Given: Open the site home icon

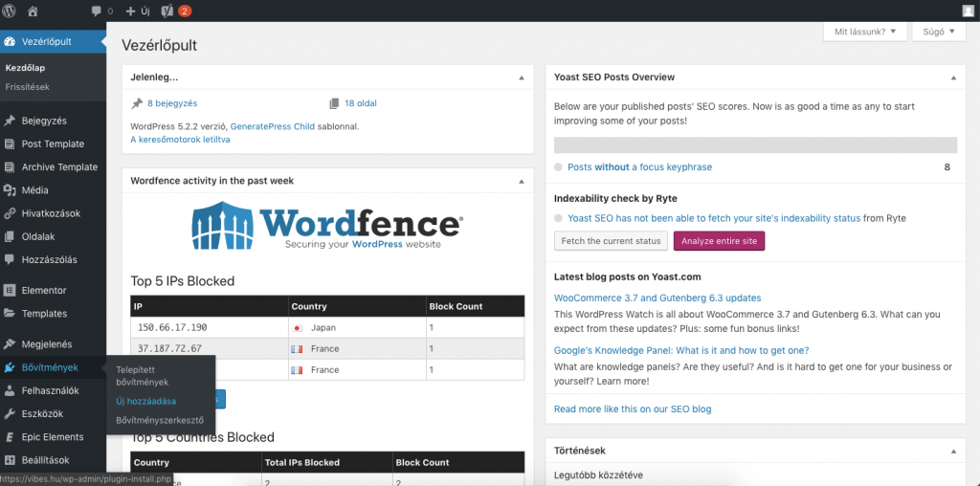Looking at the screenshot, I should click(33, 11).
